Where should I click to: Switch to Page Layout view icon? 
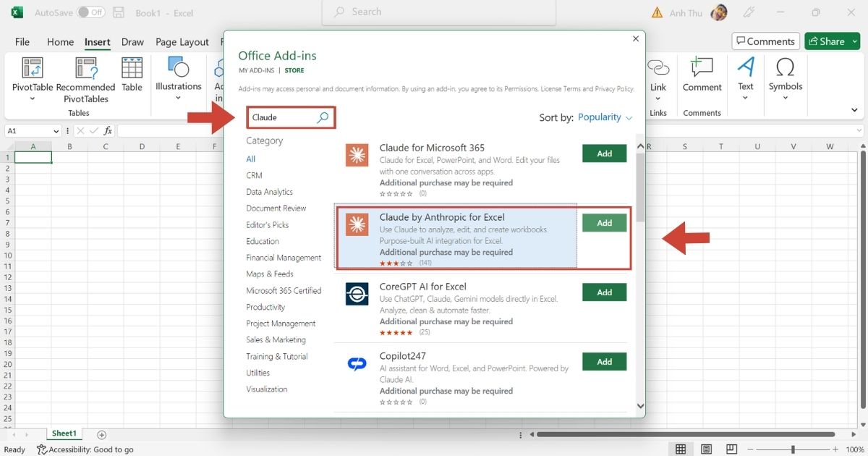(706, 449)
